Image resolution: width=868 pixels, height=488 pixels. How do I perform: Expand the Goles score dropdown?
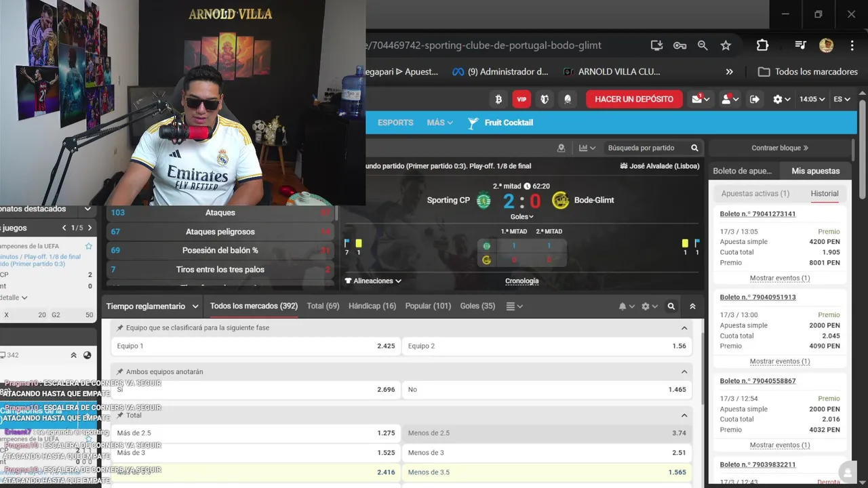521,217
